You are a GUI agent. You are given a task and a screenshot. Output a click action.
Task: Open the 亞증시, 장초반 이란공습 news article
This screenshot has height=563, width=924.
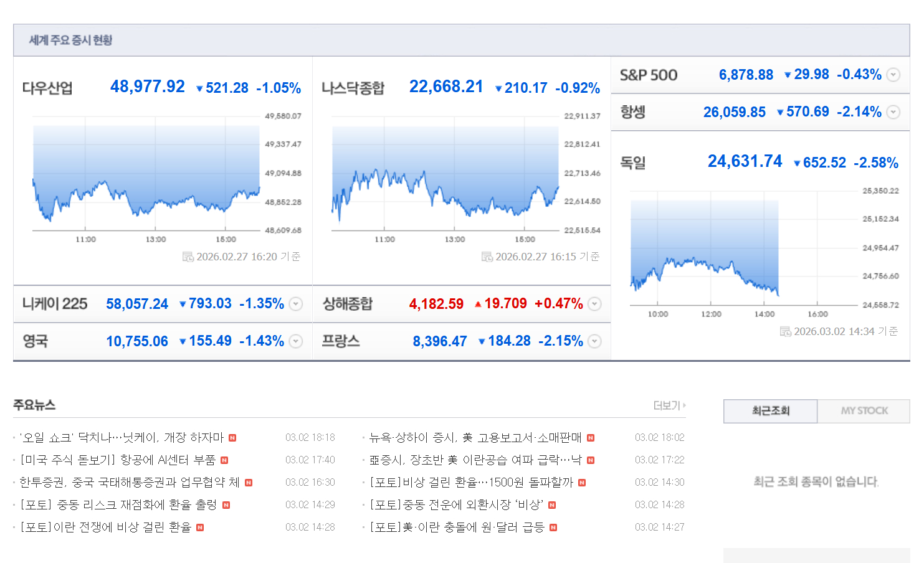click(x=475, y=460)
